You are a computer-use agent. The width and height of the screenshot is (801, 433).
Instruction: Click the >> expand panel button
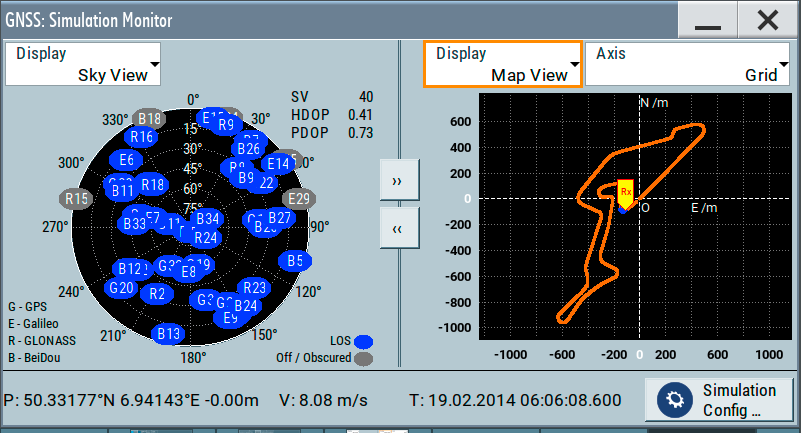[x=397, y=181]
